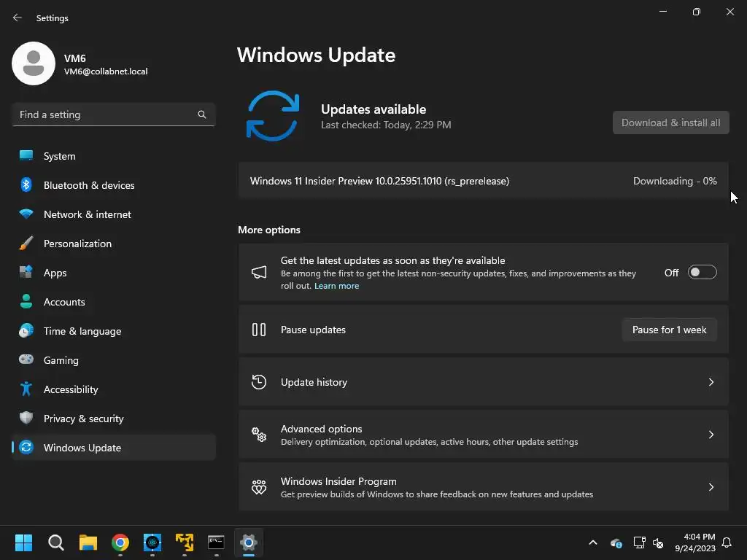Show hidden icons tray chevron
747x560 pixels.
(x=593, y=542)
